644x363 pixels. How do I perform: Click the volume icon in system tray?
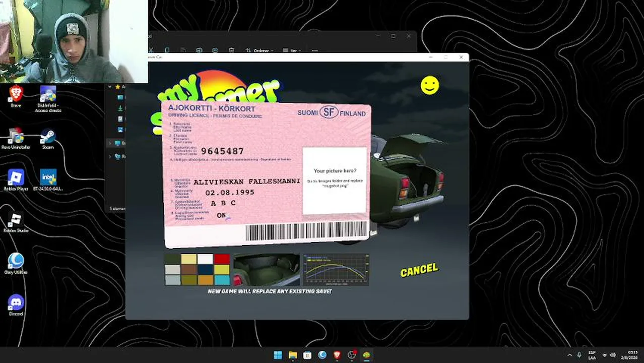tap(612, 355)
